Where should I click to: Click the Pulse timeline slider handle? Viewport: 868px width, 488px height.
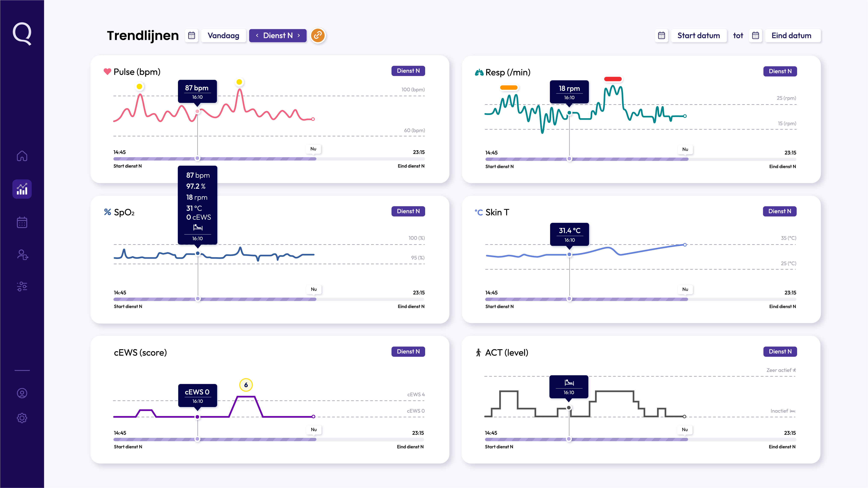pyautogui.click(x=197, y=158)
